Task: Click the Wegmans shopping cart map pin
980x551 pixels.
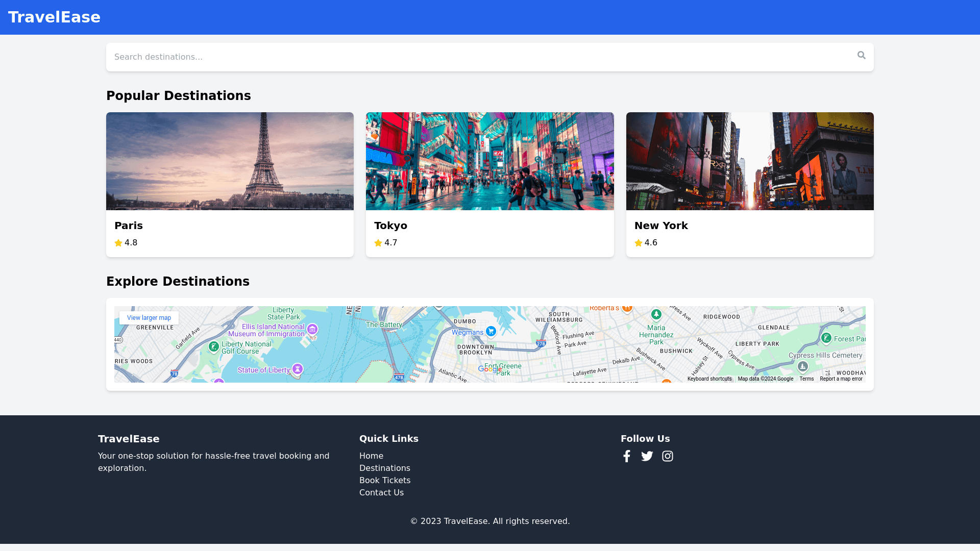Action: click(491, 331)
